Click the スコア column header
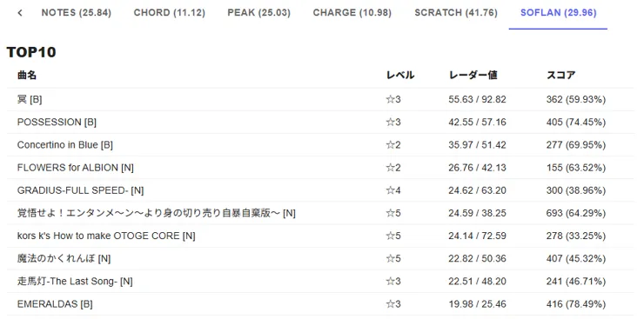The height and width of the screenshot is (319, 644). 560,76
